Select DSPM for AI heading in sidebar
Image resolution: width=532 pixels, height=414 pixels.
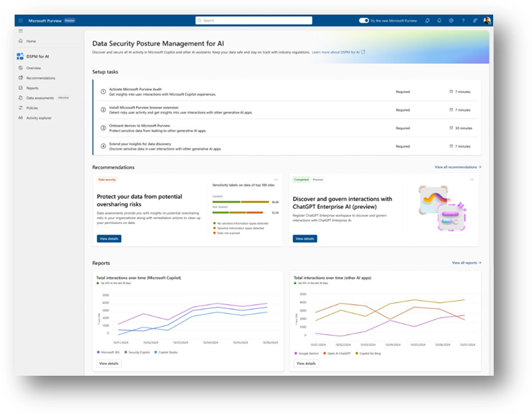tap(38, 56)
